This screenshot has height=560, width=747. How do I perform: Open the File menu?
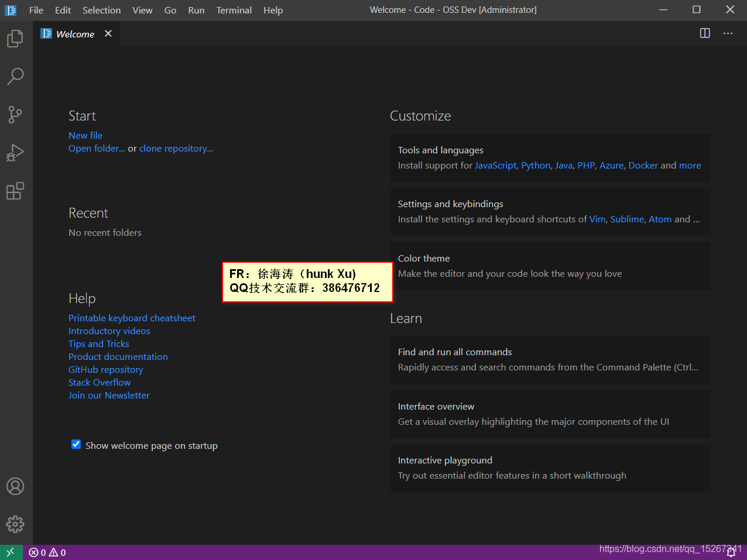[x=36, y=10]
